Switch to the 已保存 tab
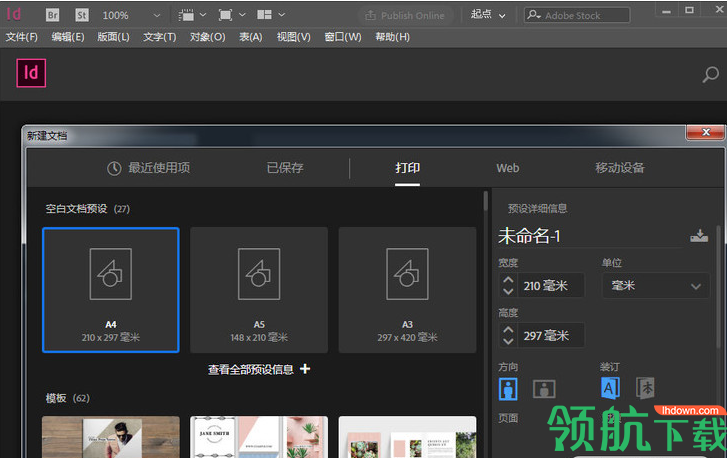This screenshot has width=727, height=458. coord(285,168)
